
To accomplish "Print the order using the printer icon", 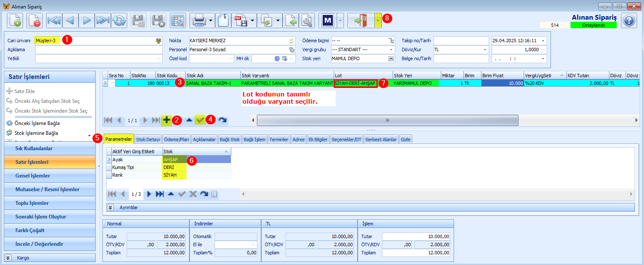I will 199,20.
